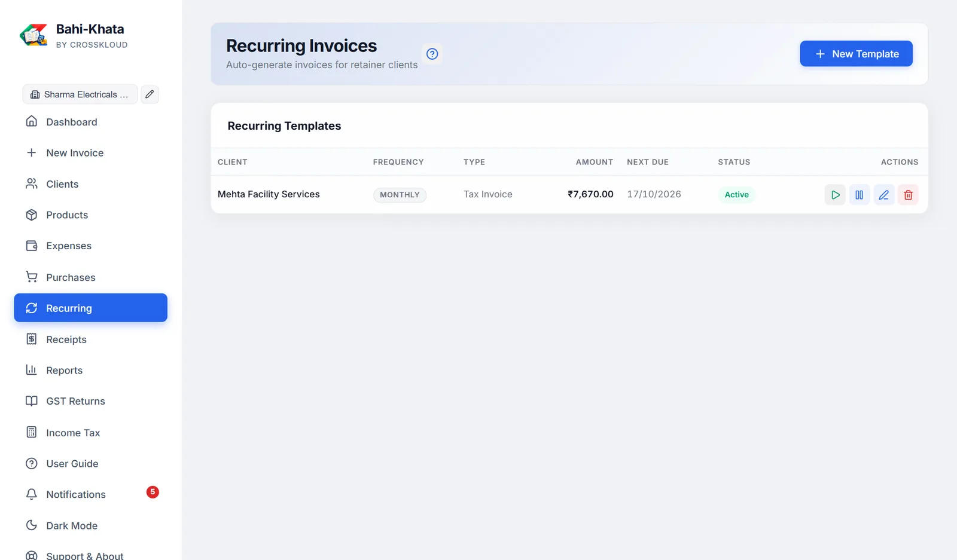Delete the Mehta Facility Services template

pyautogui.click(x=908, y=195)
